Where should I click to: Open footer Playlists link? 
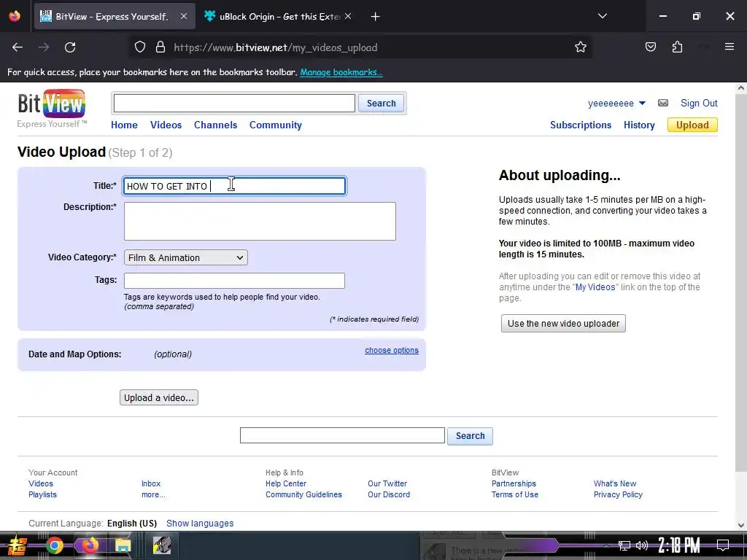42,495
